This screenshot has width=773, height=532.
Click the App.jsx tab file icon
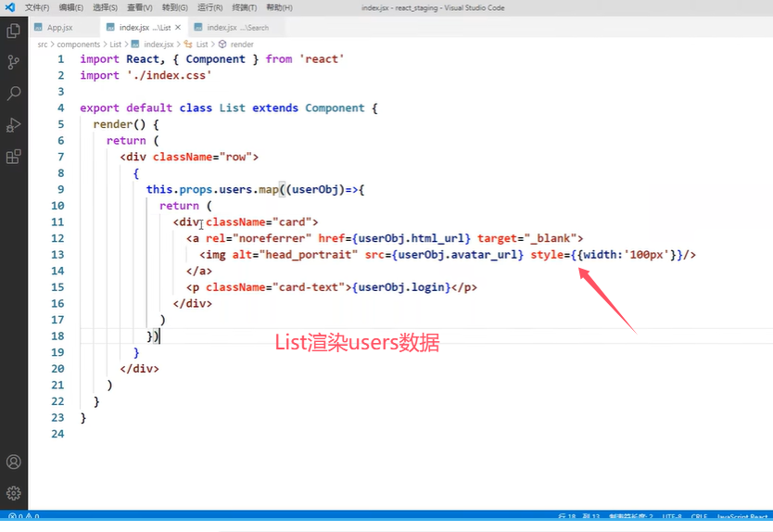[38, 28]
